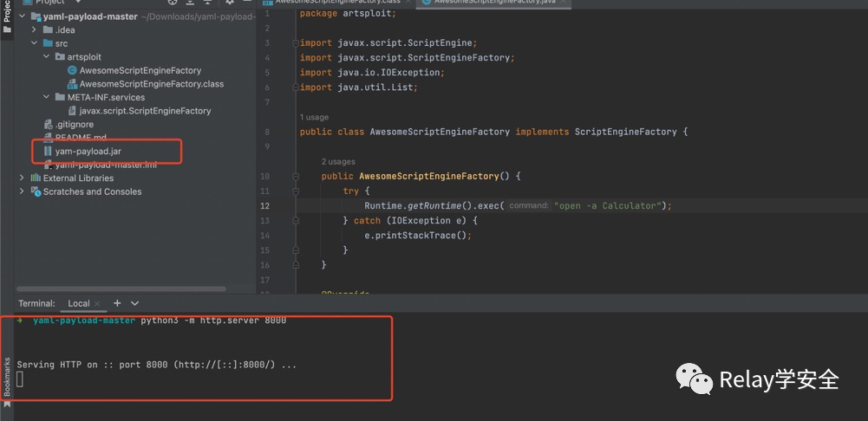
Task: Click the External Libraries bar-chart icon
Action: (x=36, y=178)
